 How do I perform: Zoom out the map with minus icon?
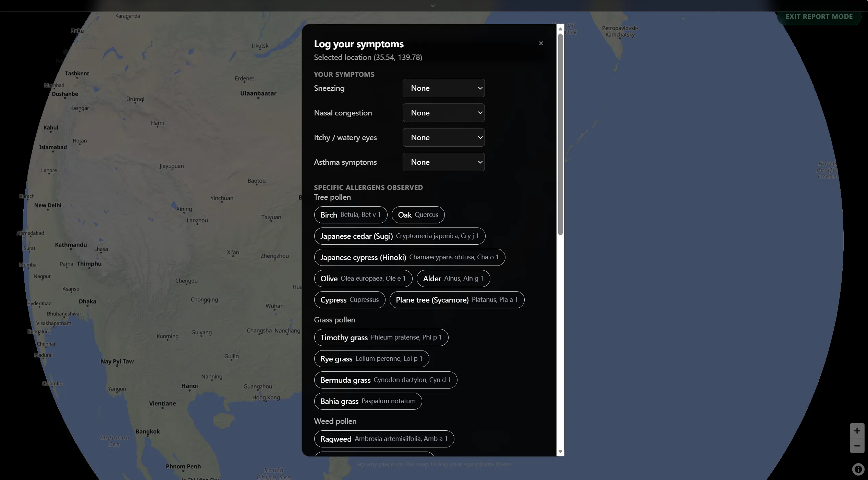pos(857,446)
